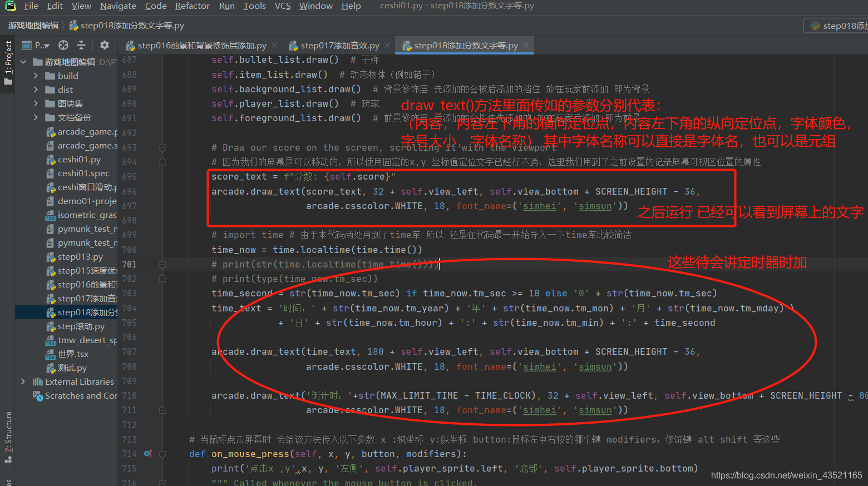Click the External Libraries bar icon
Image resolution: width=868 pixels, height=486 pixels.
point(38,381)
